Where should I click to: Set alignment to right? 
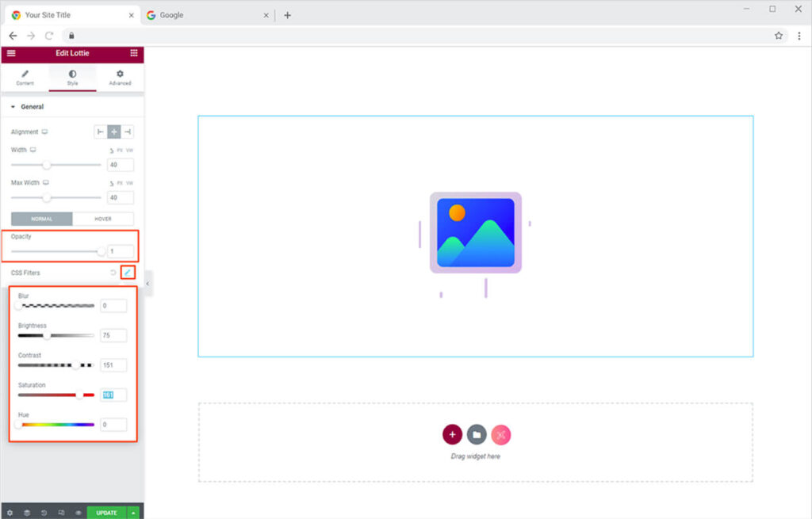[127, 132]
